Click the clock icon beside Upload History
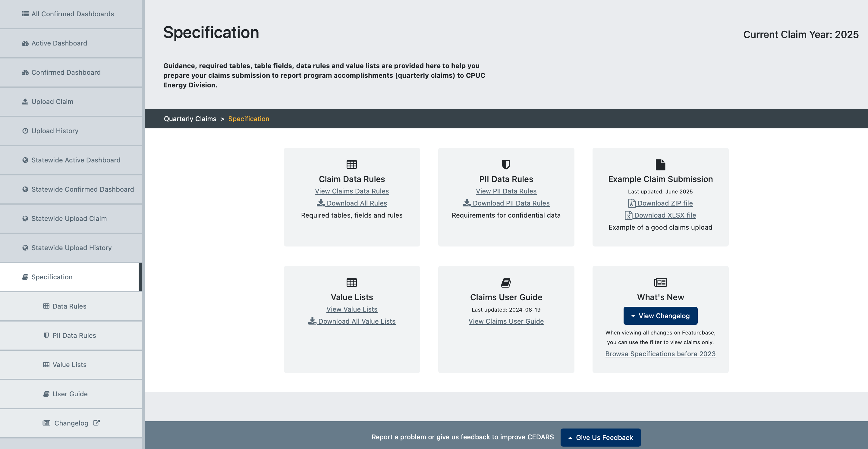The width and height of the screenshot is (868, 449). (x=25, y=131)
